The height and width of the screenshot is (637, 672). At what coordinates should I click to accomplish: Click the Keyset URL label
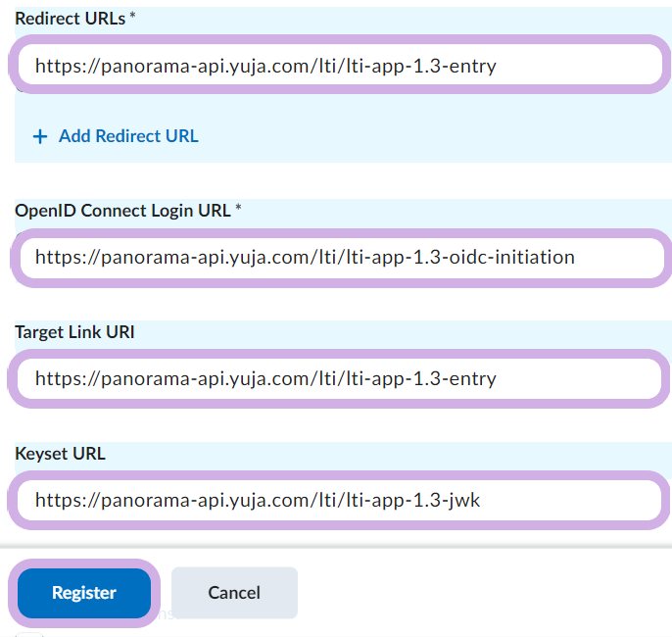tap(60, 454)
